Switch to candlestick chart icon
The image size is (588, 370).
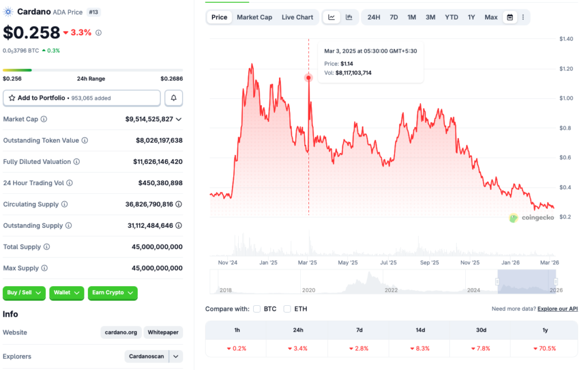click(349, 17)
